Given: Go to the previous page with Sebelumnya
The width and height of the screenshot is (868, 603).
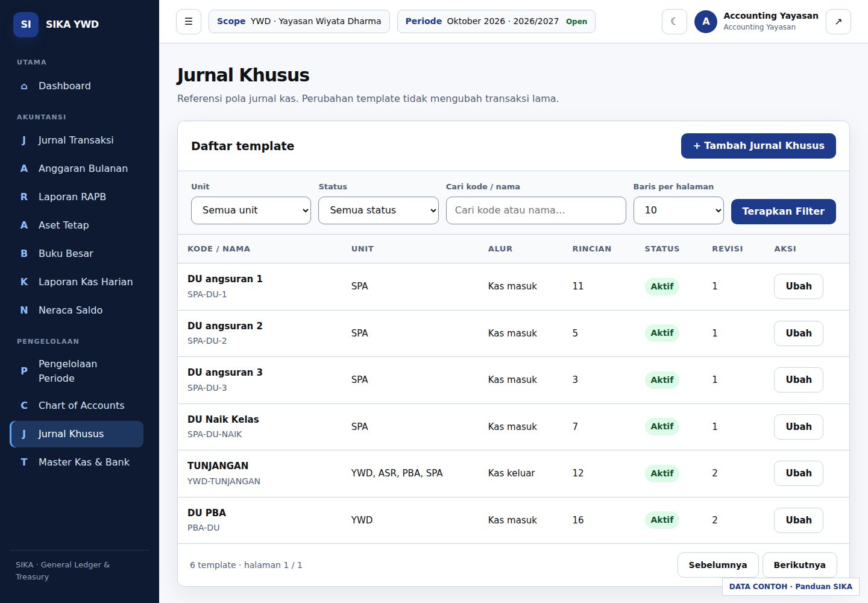Looking at the screenshot, I should coord(718,565).
